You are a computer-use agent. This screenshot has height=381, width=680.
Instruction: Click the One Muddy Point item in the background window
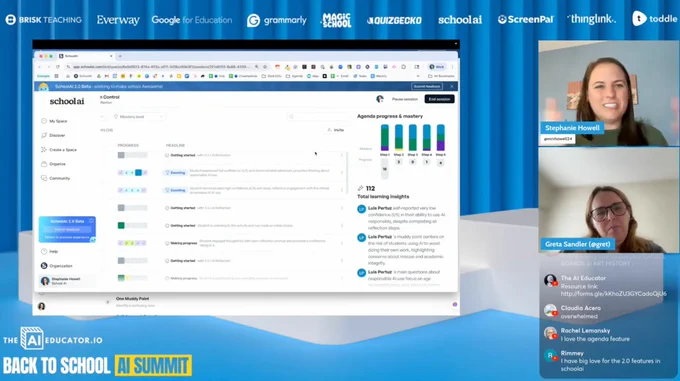point(132,299)
